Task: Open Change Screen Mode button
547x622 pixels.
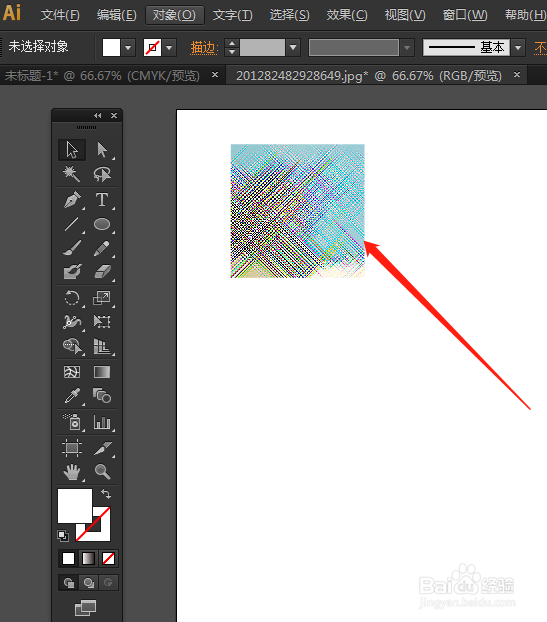Action: click(x=86, y=607)
